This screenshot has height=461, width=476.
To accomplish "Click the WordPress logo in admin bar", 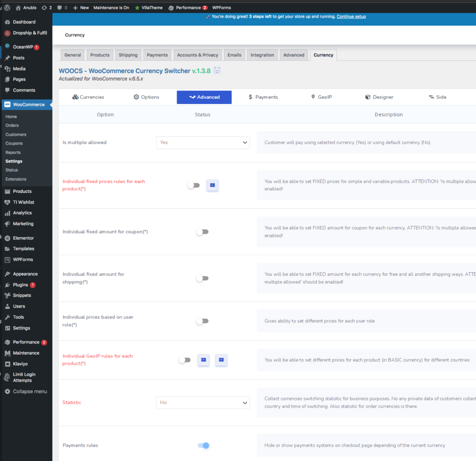I will tap(7, 7).
